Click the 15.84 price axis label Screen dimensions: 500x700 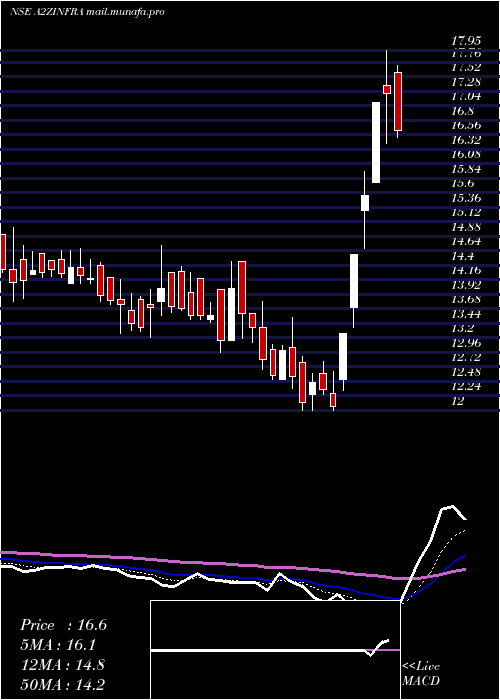[467, 169]
